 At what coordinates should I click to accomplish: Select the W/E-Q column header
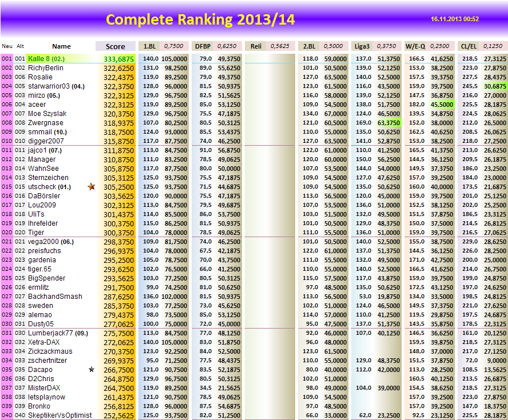(415, 46)
